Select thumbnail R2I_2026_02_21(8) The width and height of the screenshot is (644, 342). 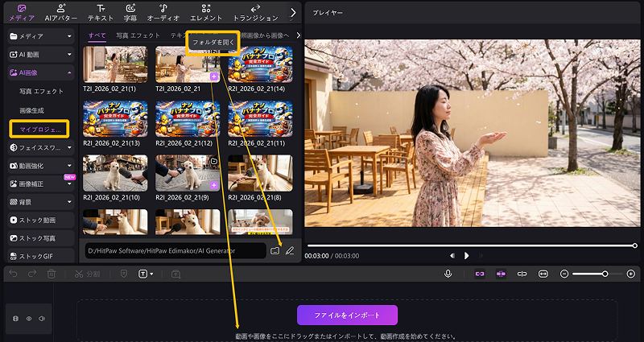point(260,173)
